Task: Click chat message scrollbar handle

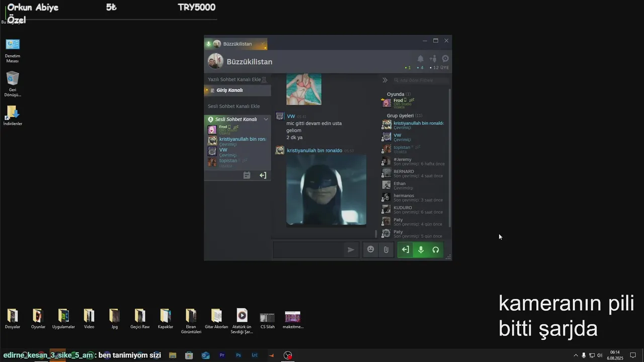Action: click(376, 233)
